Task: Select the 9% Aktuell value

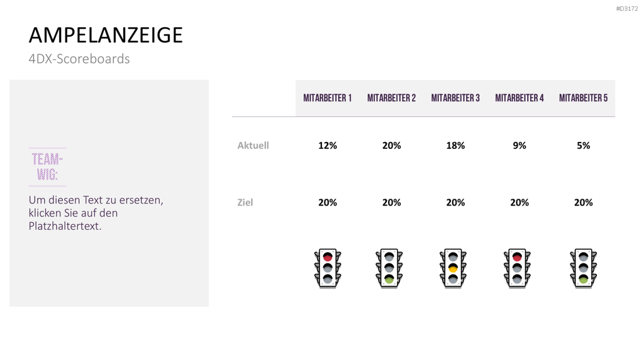Action: click(x=519, y=145)
